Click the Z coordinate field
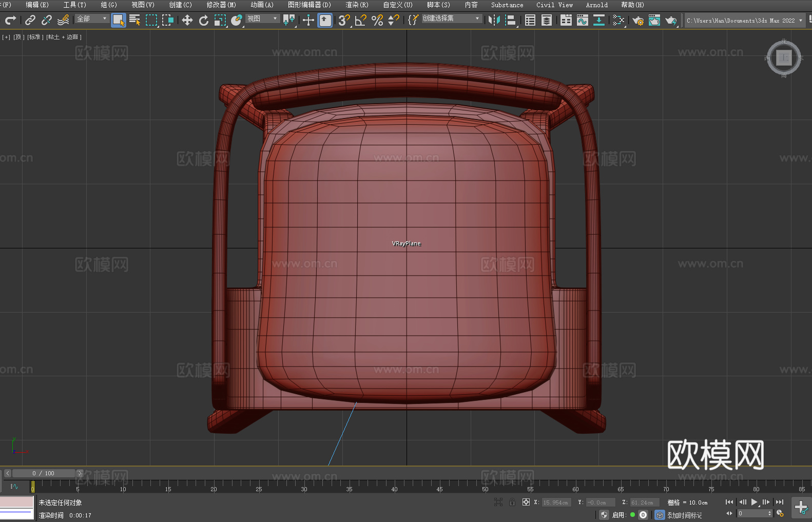 point(644,502)
